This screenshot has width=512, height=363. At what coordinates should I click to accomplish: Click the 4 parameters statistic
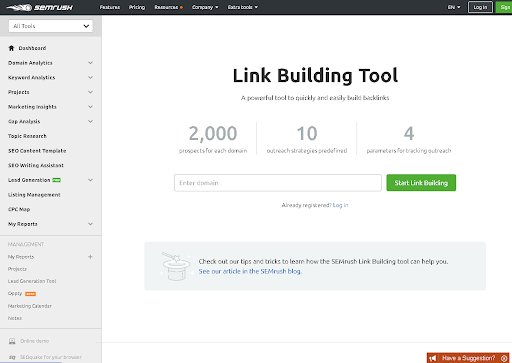[x=409, y=139]
